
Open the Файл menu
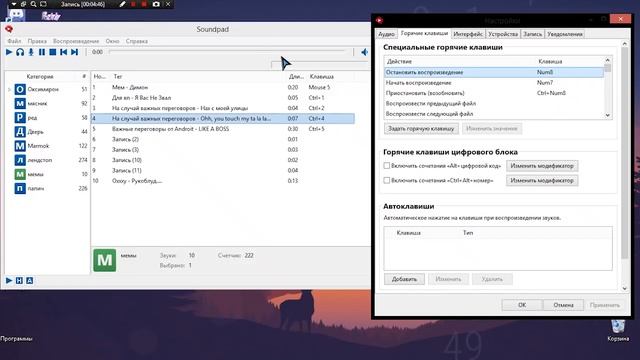(14, 41)
